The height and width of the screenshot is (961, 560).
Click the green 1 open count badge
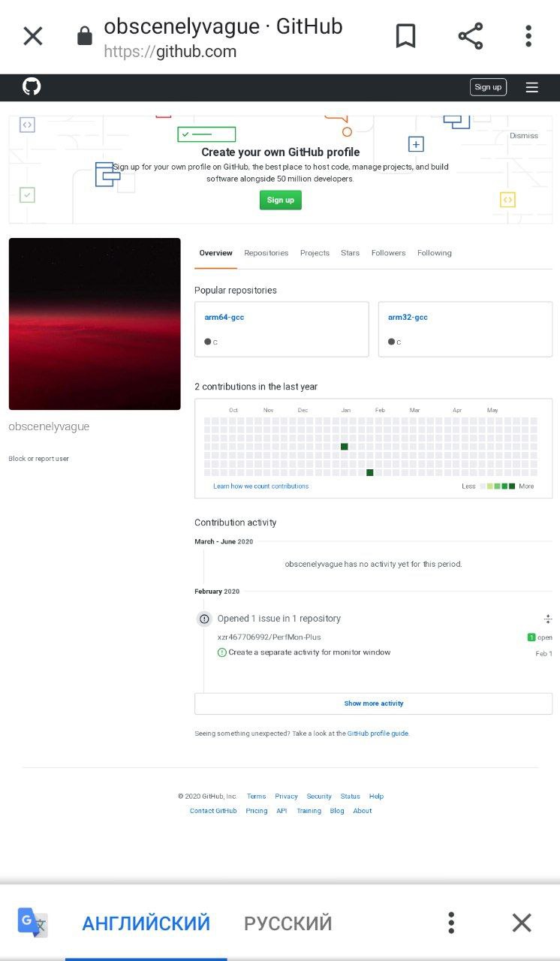tap(531, 637)
